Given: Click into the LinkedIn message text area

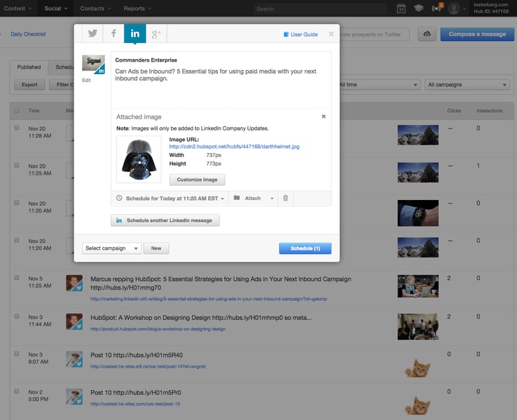Looking at the screenshot, I should 221,80.
